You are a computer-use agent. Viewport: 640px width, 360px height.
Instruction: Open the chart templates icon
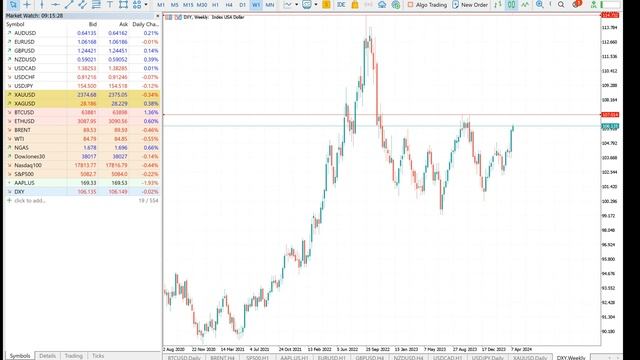307,4
